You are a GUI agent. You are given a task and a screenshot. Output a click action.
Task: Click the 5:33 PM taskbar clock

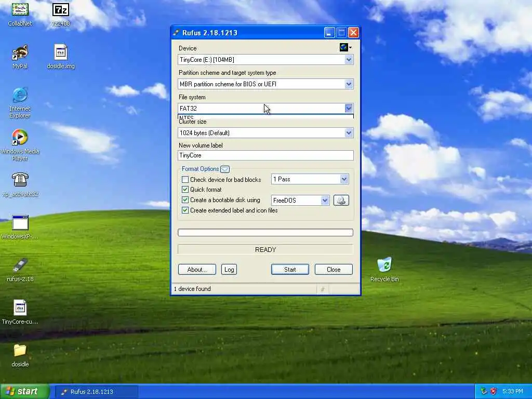tap(513, 391)
